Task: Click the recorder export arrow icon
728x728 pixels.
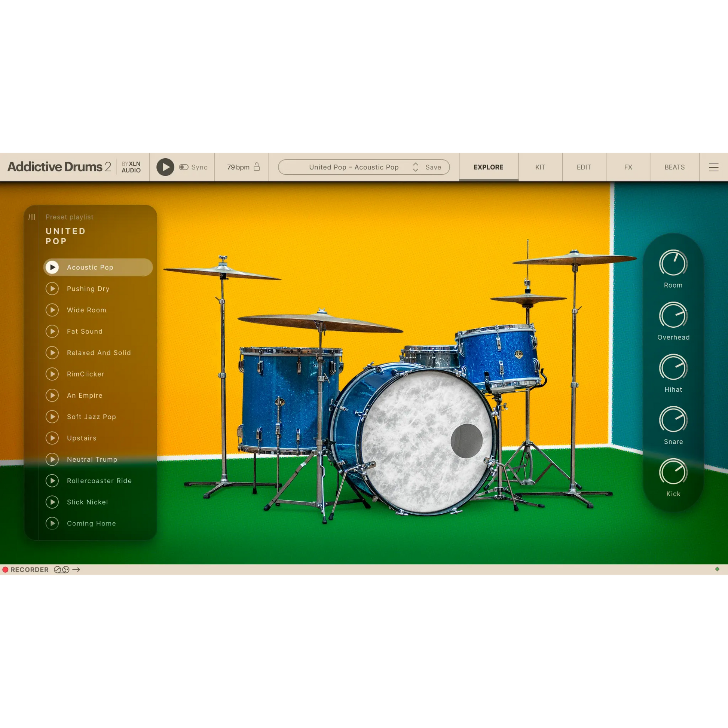Action: click(x=76, y=569)
